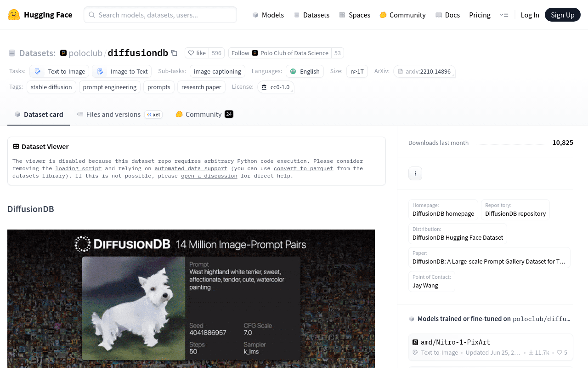Open the DiffusionDB banner image
588x368 pixels.
point(191,299)
